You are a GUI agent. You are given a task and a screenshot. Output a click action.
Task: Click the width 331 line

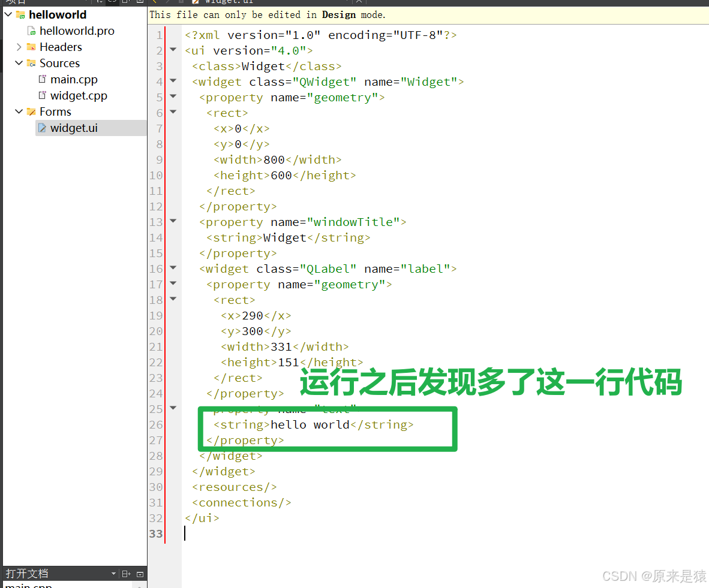point(284,346)
